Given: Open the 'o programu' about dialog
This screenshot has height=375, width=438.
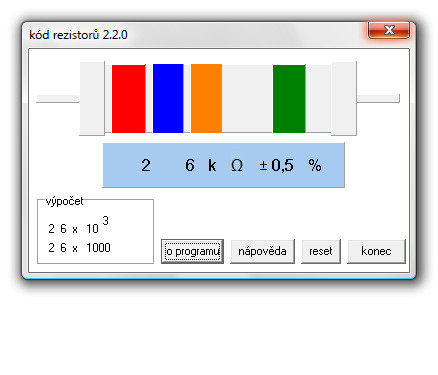Looking at the screenshot, I should pyautogui.click(x=192, y=251).
